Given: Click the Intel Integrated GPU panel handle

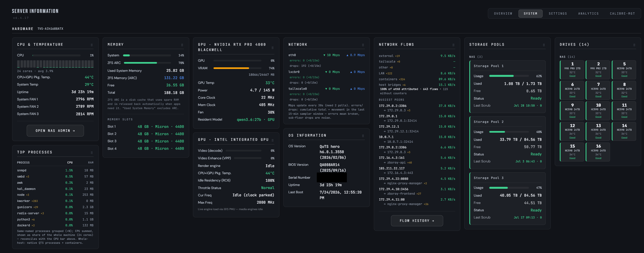Looking at the screenshot, I should (272, 140).
